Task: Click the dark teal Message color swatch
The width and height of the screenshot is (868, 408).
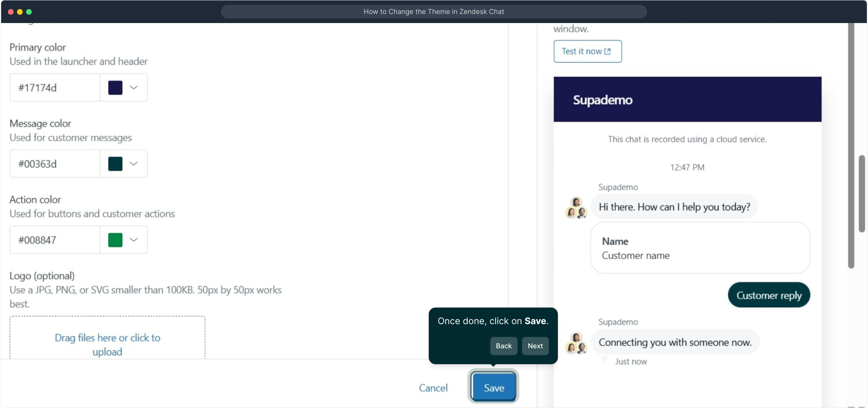Action: pyautogui.click(x=115, y=164)
